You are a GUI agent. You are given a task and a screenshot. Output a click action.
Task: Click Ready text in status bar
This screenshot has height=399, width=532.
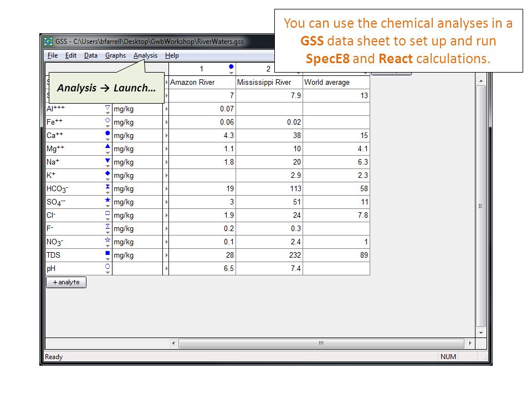click(54, 357)
